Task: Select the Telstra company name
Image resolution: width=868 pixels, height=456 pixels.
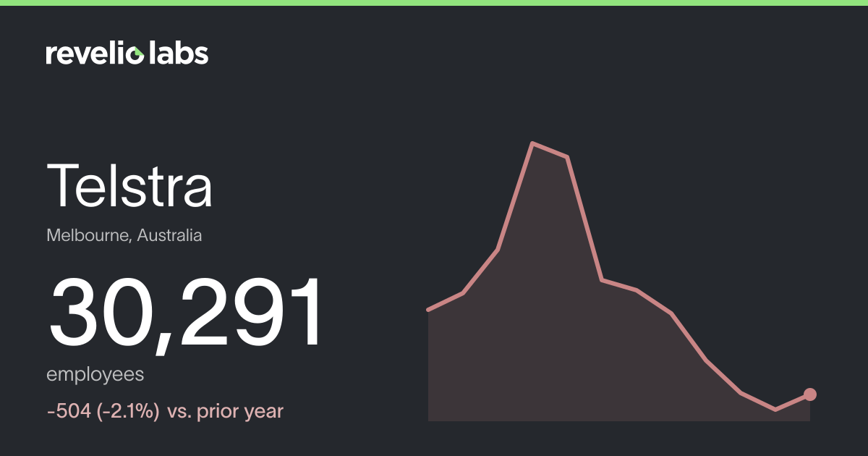Action: (x=130, y=185)
